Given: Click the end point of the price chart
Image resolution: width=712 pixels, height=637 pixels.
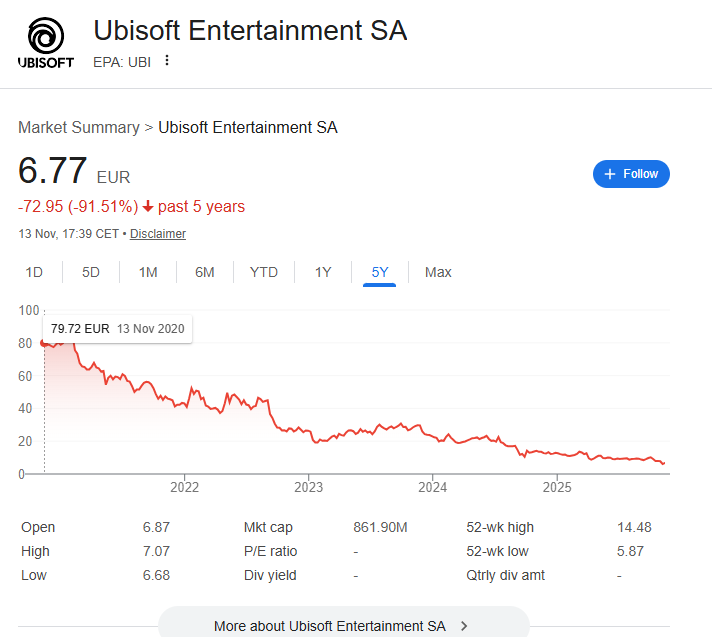Looking at the screenshot, I should coord(664,463).
